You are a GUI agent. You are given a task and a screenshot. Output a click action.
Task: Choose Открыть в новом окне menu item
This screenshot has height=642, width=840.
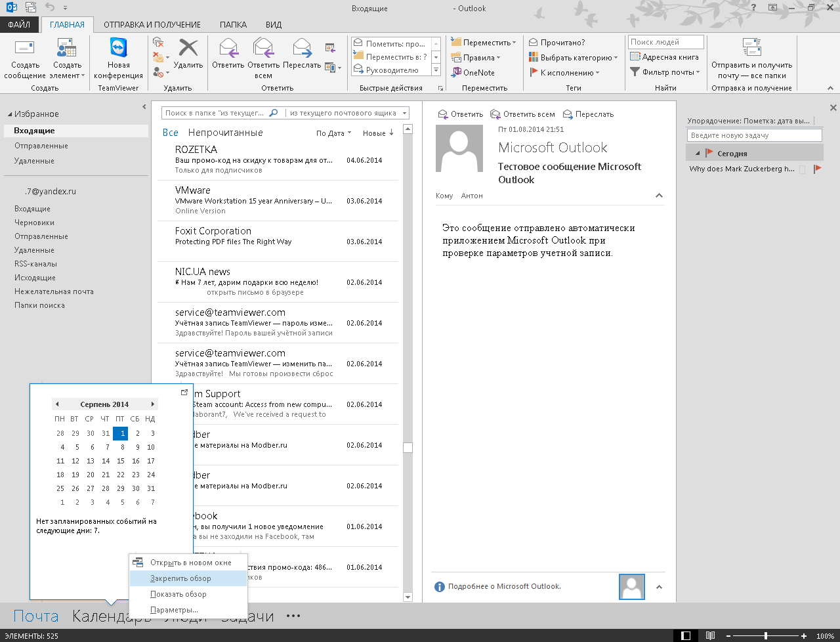pyautogui.click(x=188, y=563)
